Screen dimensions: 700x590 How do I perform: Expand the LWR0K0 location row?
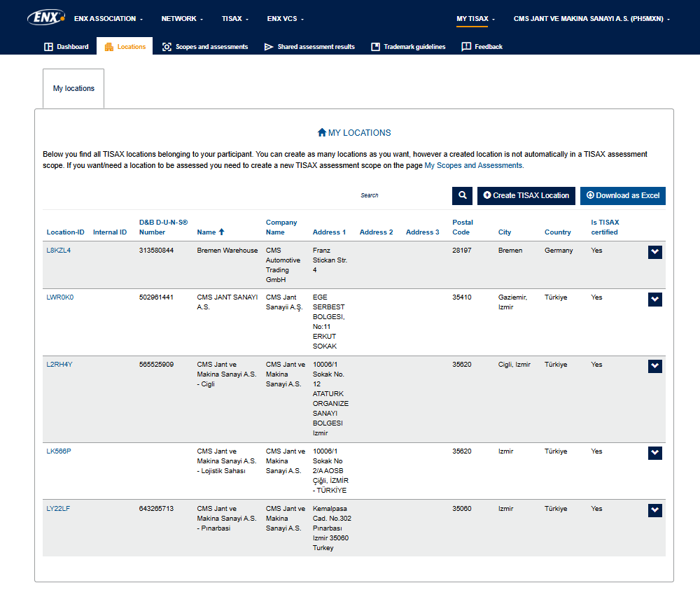(x=654, y=300)
